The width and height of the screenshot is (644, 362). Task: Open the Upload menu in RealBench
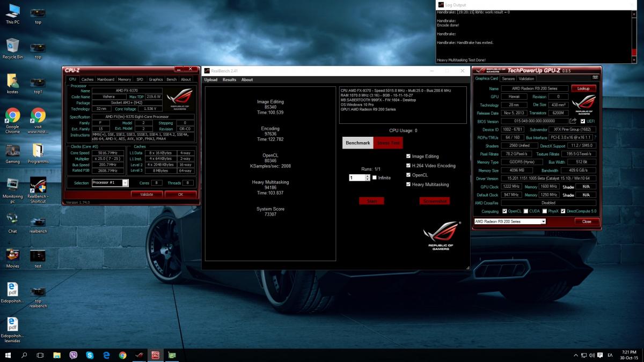click(x=211, y=80)
